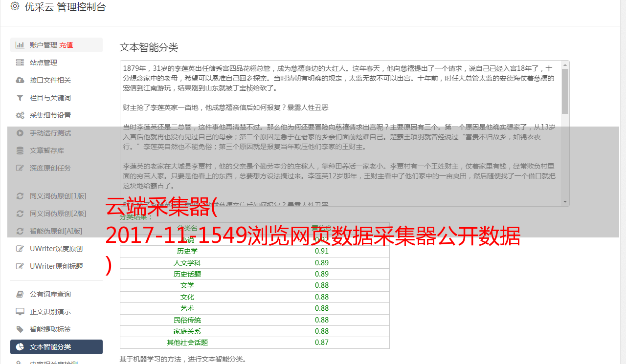Click the monitor icon for 正文识别演示
Screen dimensions: 626x364
coord(20,312)
